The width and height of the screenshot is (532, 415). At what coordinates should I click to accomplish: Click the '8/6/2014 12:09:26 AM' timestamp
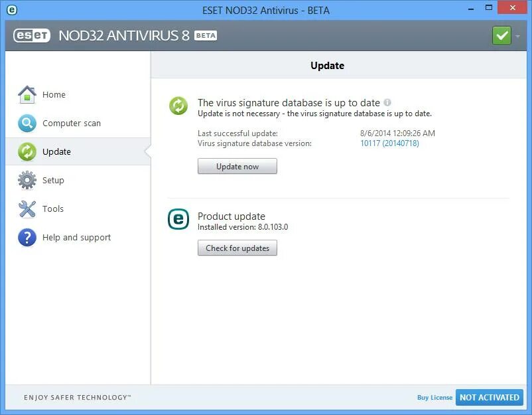pyautogui.click(x=397, y=133)
